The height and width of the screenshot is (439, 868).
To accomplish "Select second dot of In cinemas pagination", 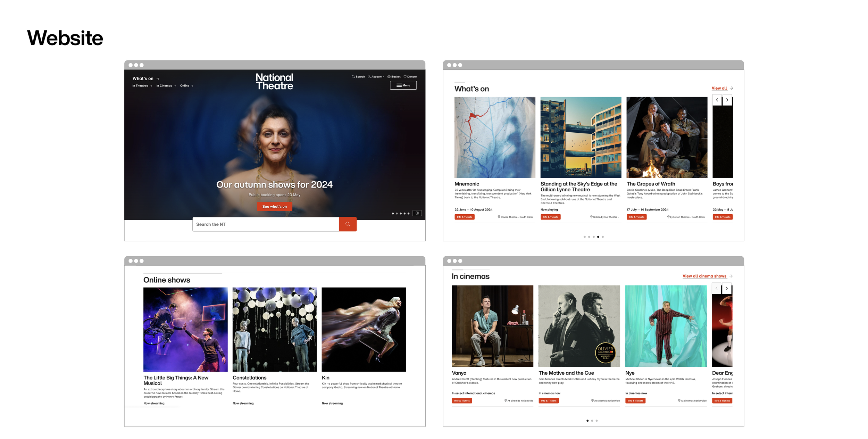I will 592,421.
